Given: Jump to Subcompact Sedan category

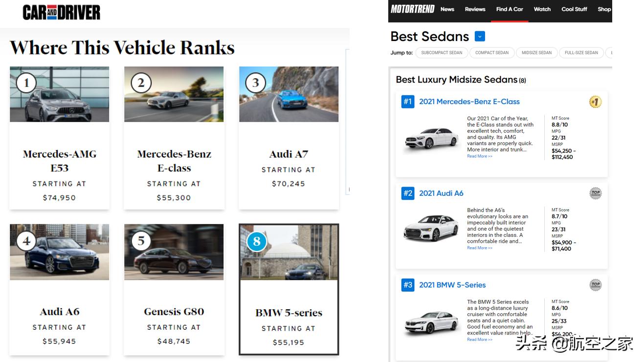Looking at the screenshot, I should [442, 53].
